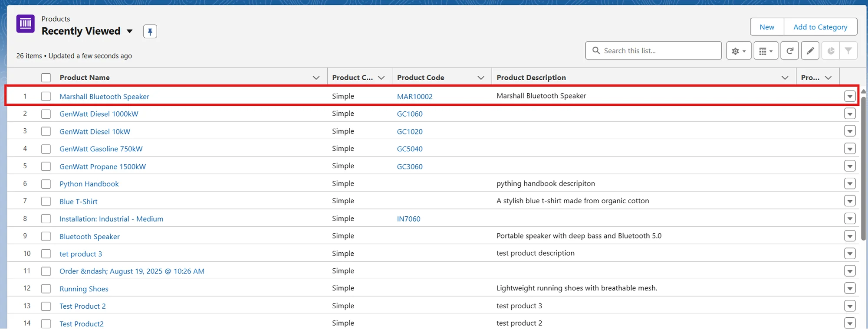This screenshot has width=868, height=329.
Task: Tick the select-all checkbox in header
Action: coord(46,78)
